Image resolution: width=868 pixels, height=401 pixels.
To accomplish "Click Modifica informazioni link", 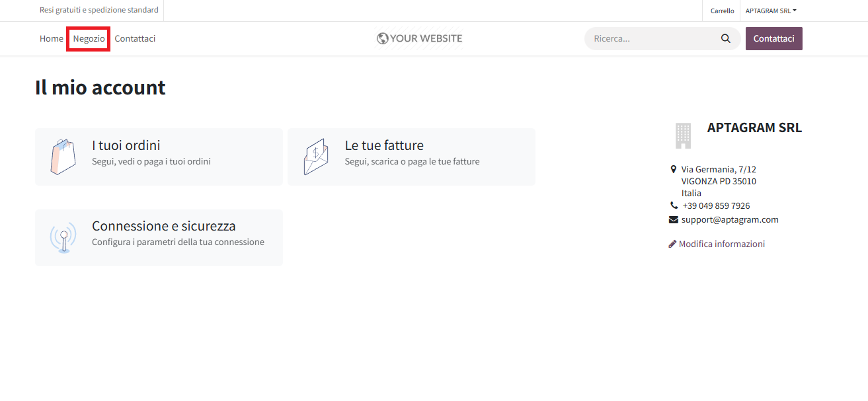I will click(722, 244).
